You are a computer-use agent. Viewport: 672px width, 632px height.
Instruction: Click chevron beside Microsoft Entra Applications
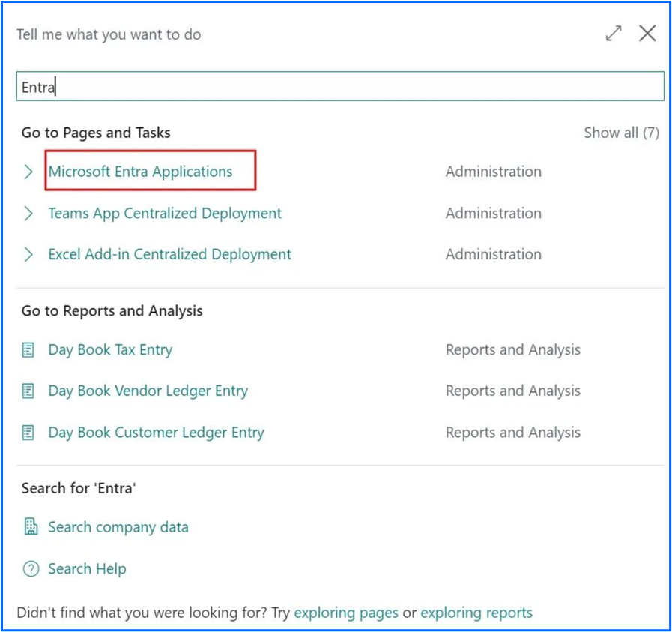(28, 172)
